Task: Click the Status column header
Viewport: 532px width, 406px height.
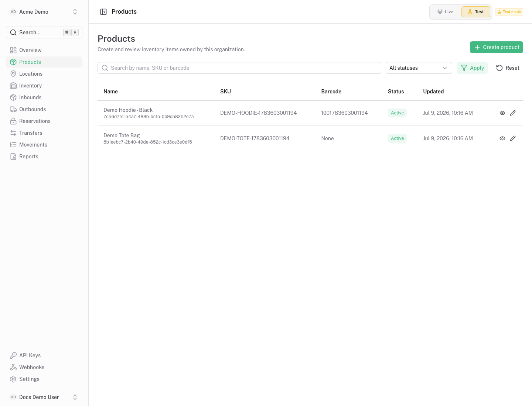Action: (396, 92)
